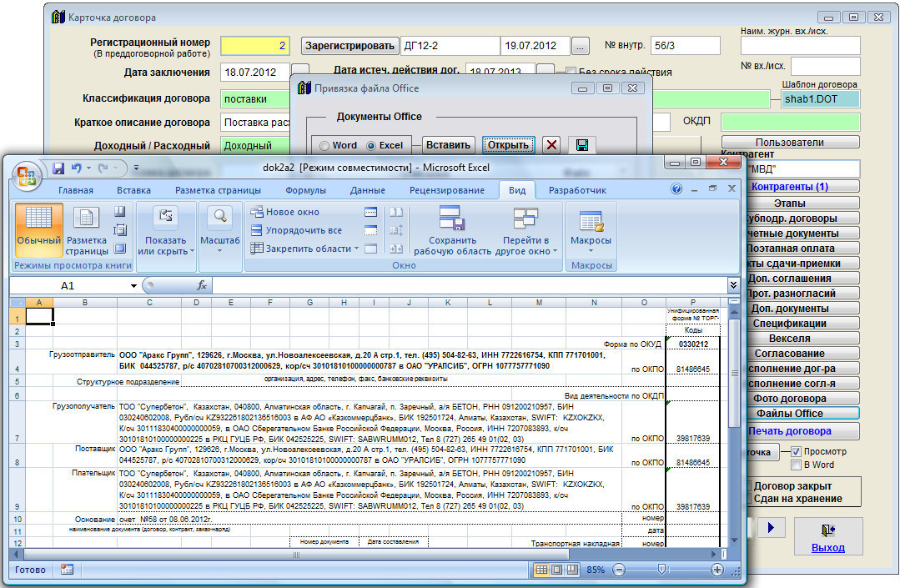Viewport: 900px width, 588px height.
Task: Expand the formula bar chevron
Action: pyautogui.click(x=733, y=285)
